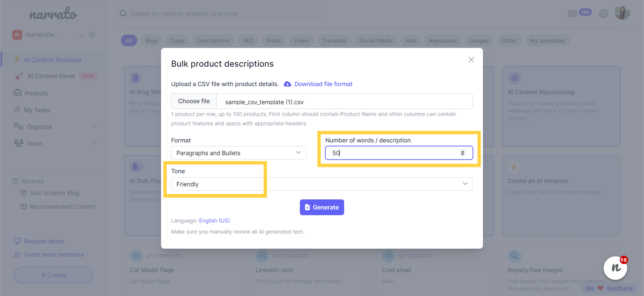
Task: Select the Blog filter tab
Action: 151,41
